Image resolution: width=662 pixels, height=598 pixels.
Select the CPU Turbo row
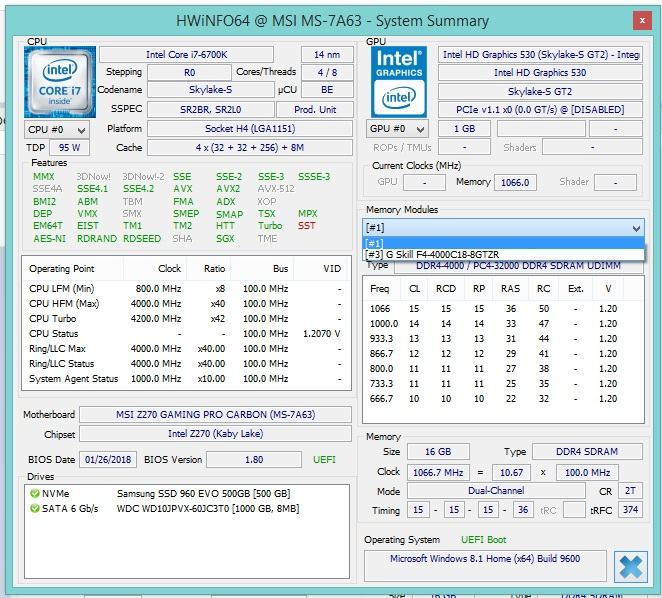coord(186,319)
